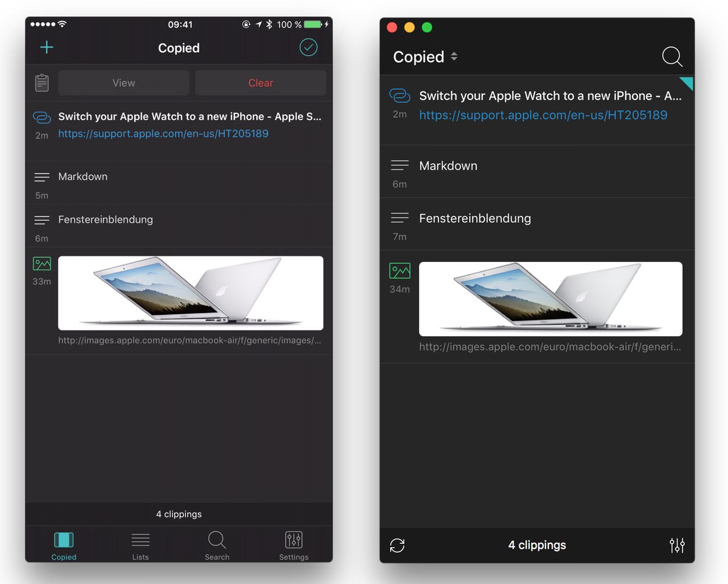Click '4 clippings' label in Mac window

tap(537, 545)
